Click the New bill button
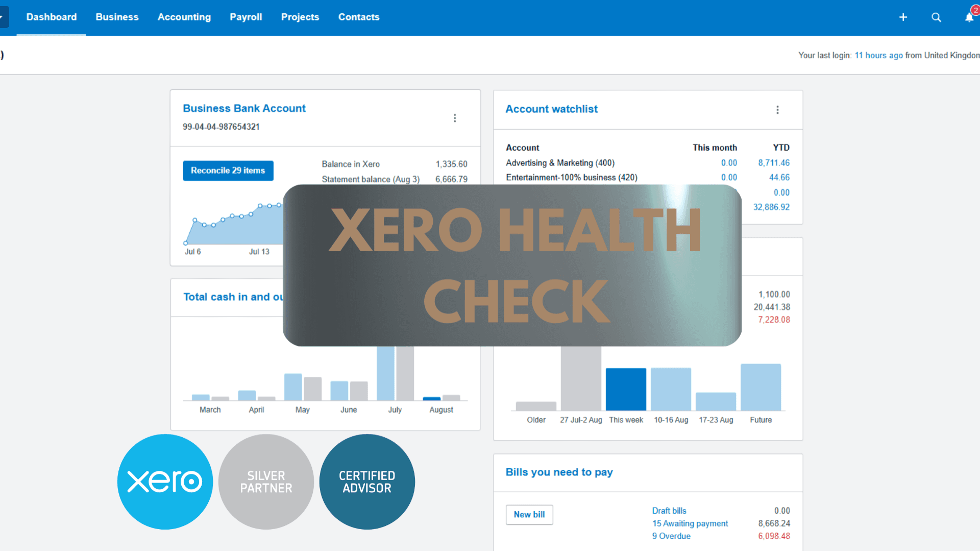 pos(529,515)
